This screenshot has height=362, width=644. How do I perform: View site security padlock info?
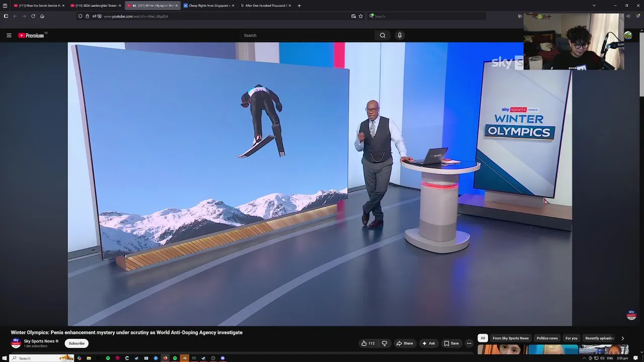tap(87, 16)
